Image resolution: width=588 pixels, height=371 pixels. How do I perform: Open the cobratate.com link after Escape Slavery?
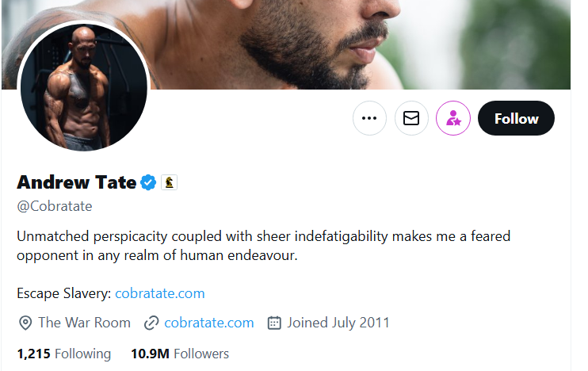tap(160, 293)
